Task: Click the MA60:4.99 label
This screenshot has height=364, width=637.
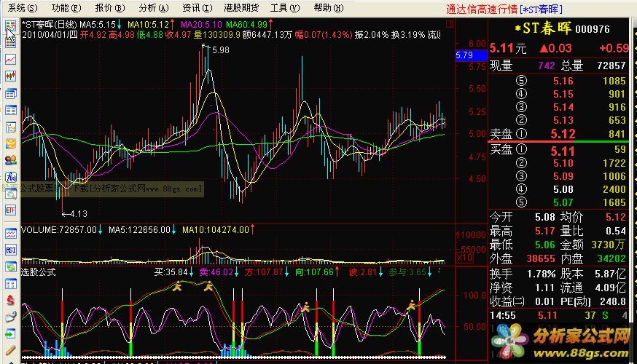Action: pyautogui.click(x=246, y=25)
